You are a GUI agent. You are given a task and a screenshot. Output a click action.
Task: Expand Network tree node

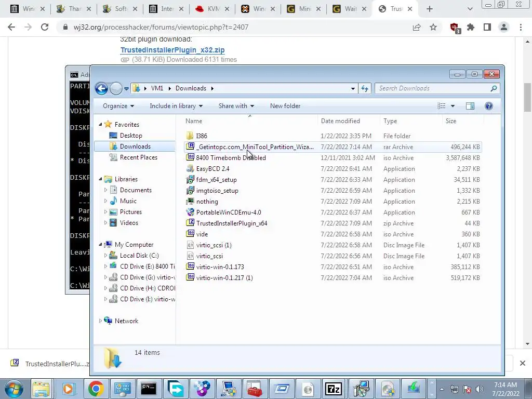(x=100, y=321)
